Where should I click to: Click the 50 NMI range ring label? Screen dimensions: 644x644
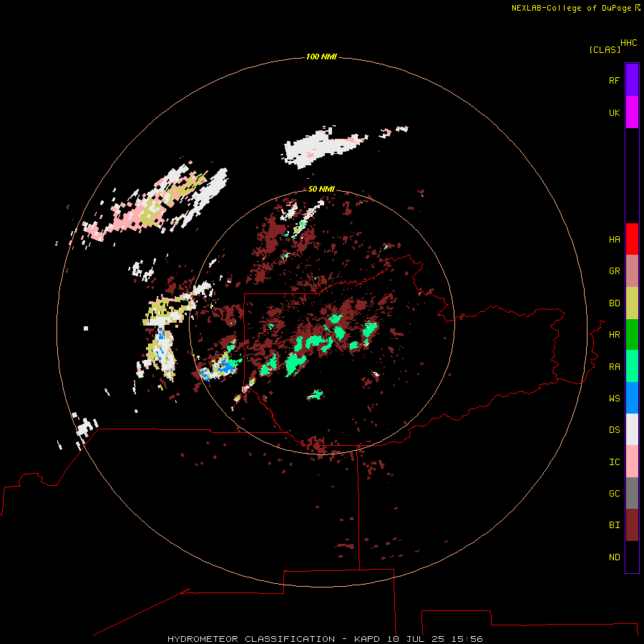click(321, 189)
